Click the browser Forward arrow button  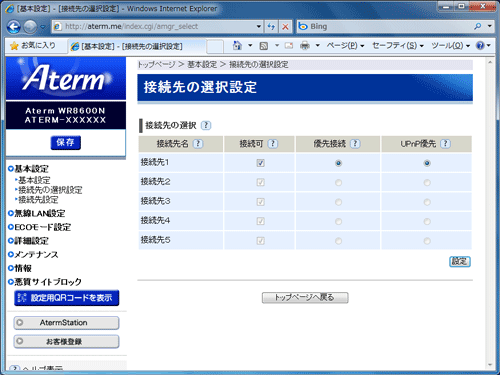(x=30, y=27)
